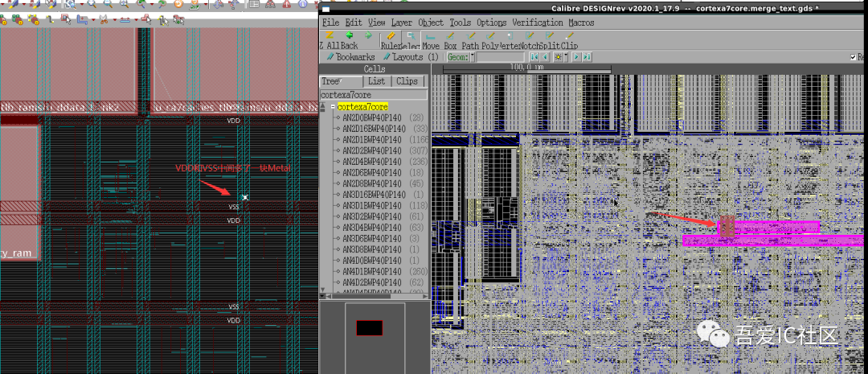The image size is (868, 374).
Task: Click the zoom-out magnifier icon in left window
Action: tap(108, 4)
